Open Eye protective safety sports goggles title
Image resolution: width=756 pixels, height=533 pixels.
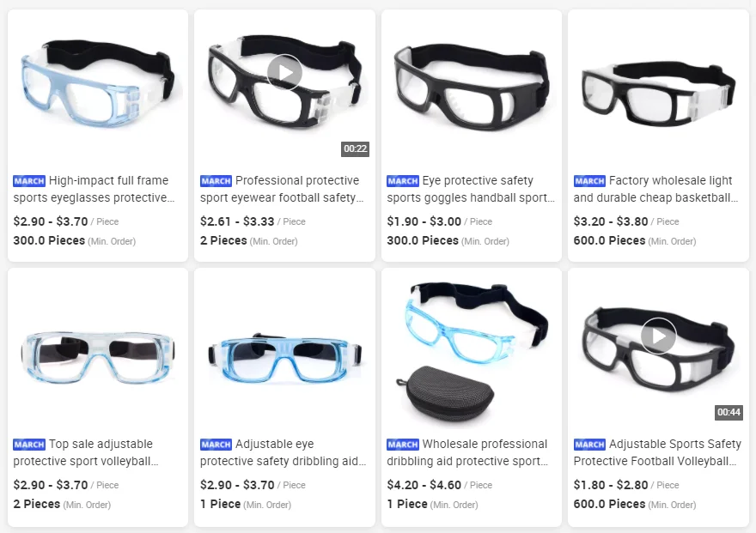tap(471, 189)
